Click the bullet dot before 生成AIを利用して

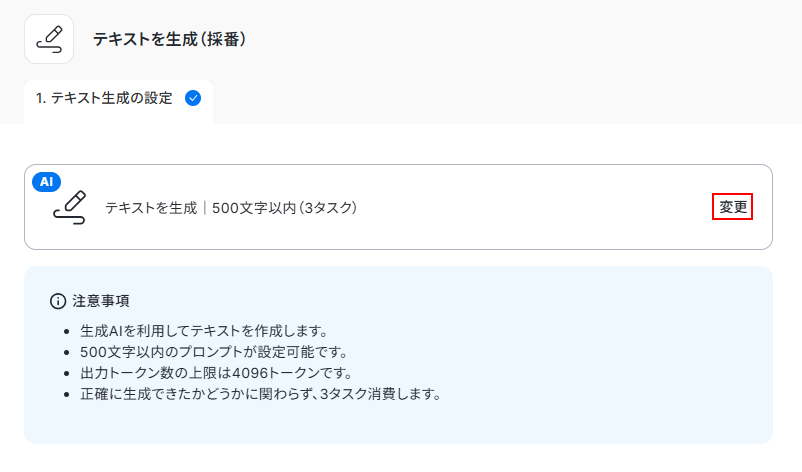(x=67, y=331)
